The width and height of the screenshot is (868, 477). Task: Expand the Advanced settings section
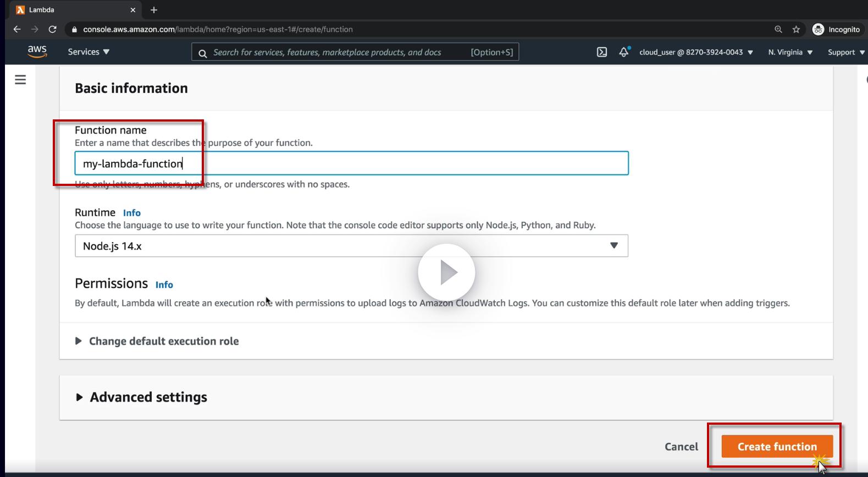click(x=142, y=397)
